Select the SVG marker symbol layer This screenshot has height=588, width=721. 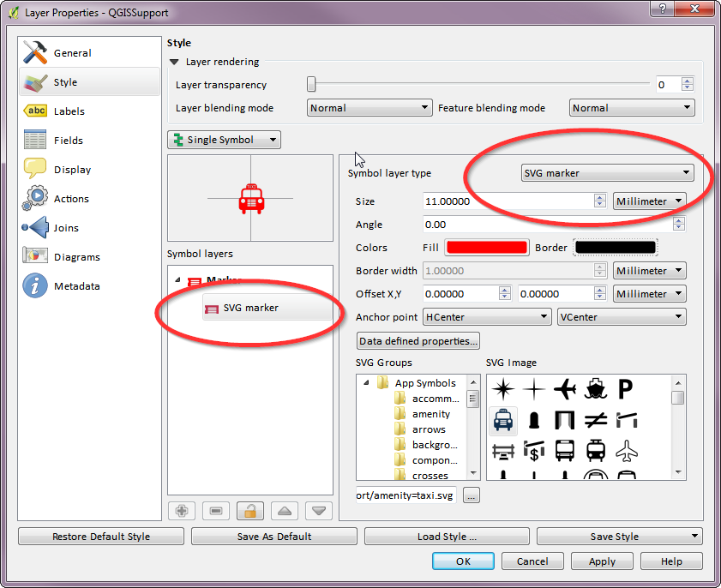tap(267, 308)
